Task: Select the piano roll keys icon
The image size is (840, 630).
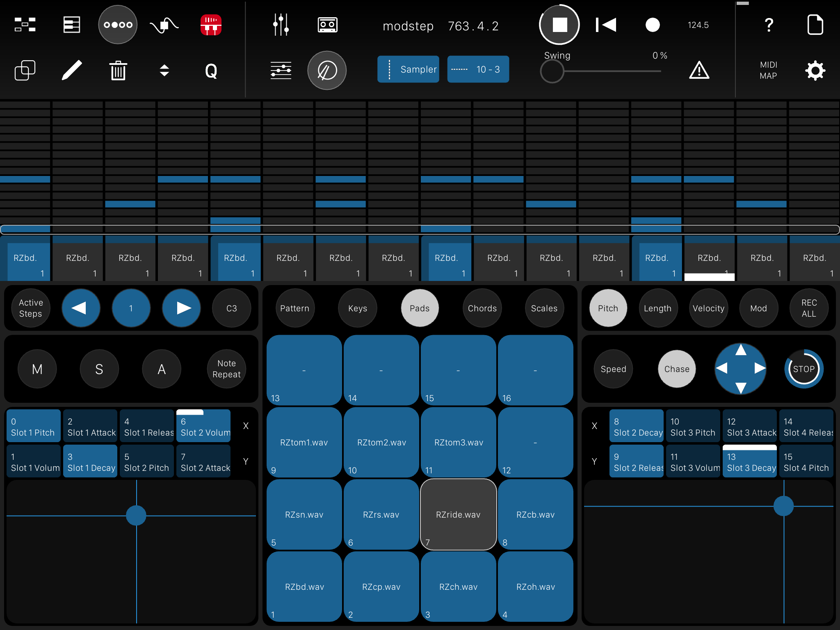Action: (71, 25)
